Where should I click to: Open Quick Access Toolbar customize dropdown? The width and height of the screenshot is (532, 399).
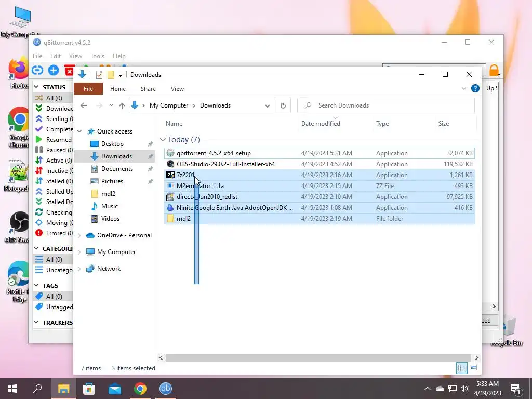(120, 75)
